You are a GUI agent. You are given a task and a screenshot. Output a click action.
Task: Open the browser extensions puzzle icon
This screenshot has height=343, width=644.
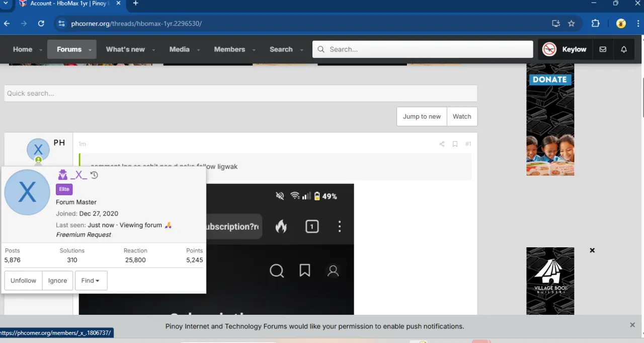pyautogui.click(x=596, y=24)
